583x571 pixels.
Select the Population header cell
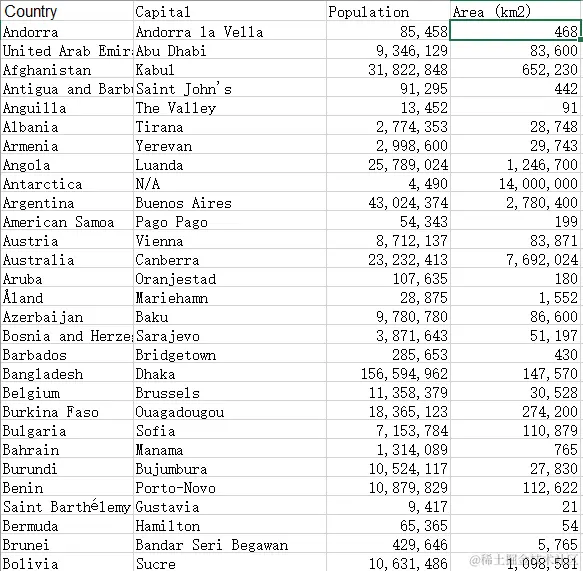tap(388, 11)
